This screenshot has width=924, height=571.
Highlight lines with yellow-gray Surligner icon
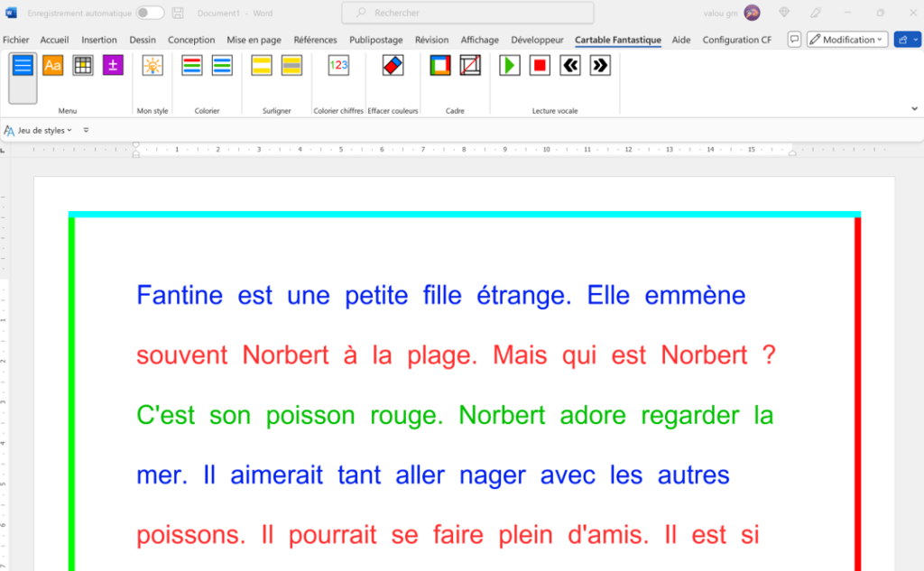pos(291,66)
